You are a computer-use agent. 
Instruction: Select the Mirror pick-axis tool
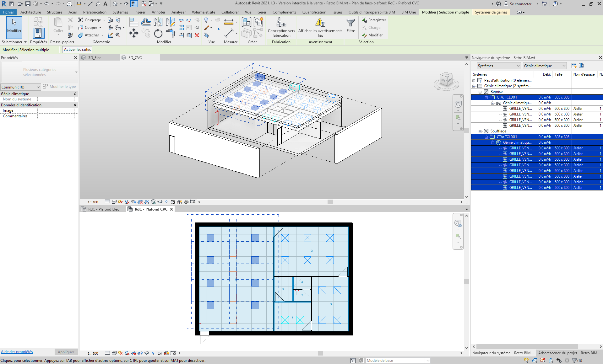158,22
